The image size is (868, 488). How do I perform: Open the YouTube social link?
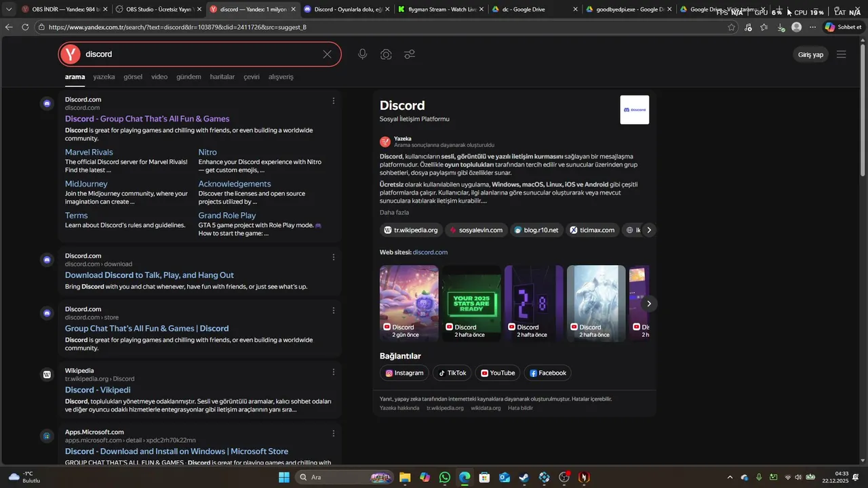(498, 373)
